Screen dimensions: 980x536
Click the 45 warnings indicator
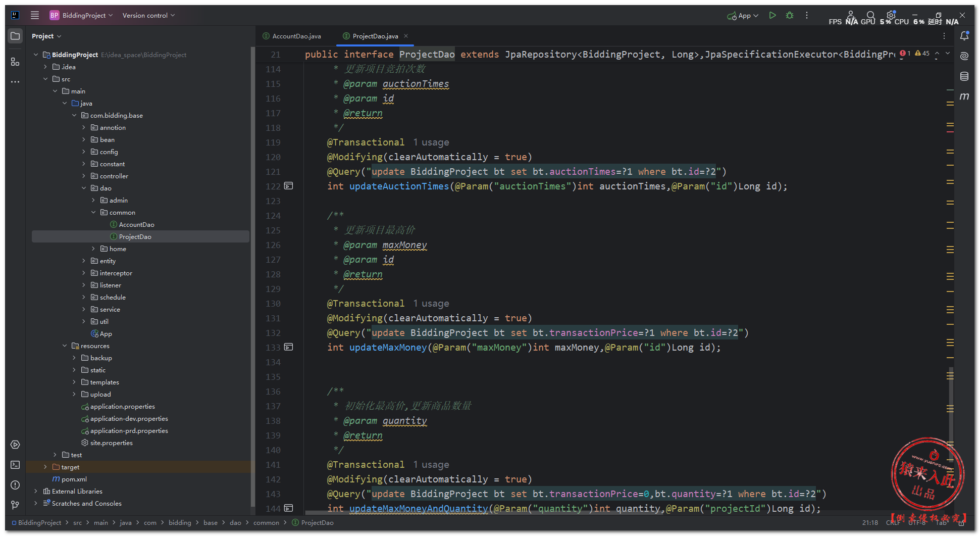tap(922, 54)
